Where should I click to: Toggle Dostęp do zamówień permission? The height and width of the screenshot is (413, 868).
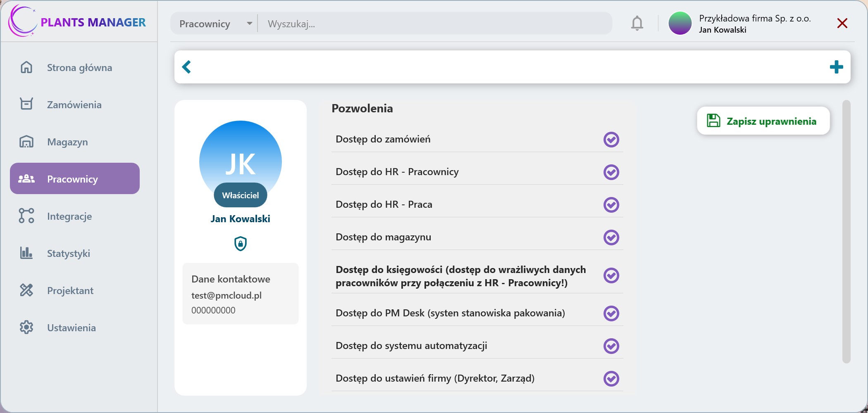611,140
